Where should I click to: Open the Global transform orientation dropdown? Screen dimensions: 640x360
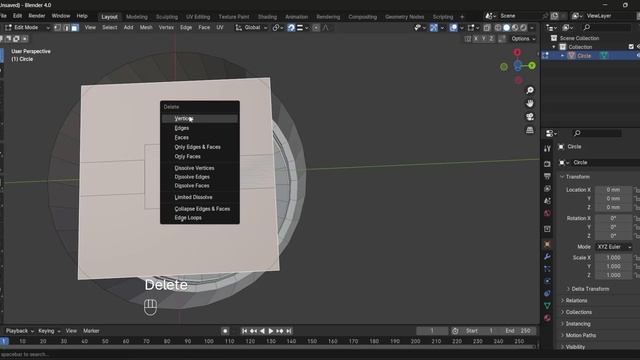251,28
